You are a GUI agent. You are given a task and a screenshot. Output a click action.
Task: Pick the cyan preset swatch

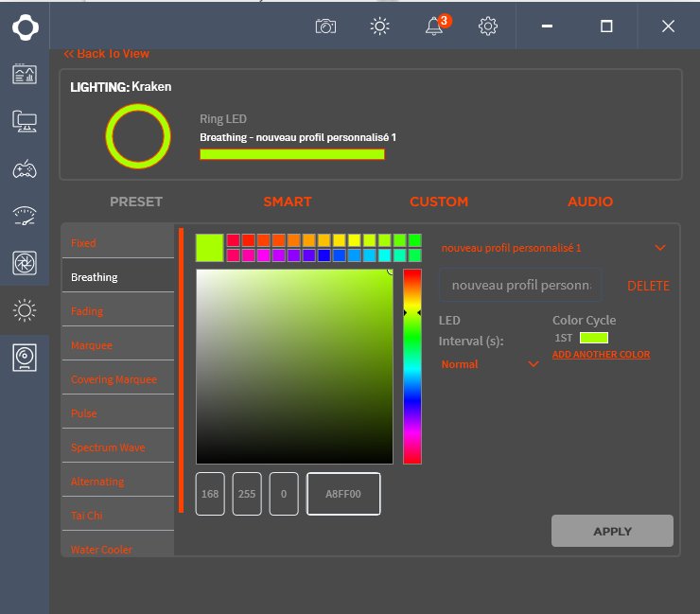[384, 255]
